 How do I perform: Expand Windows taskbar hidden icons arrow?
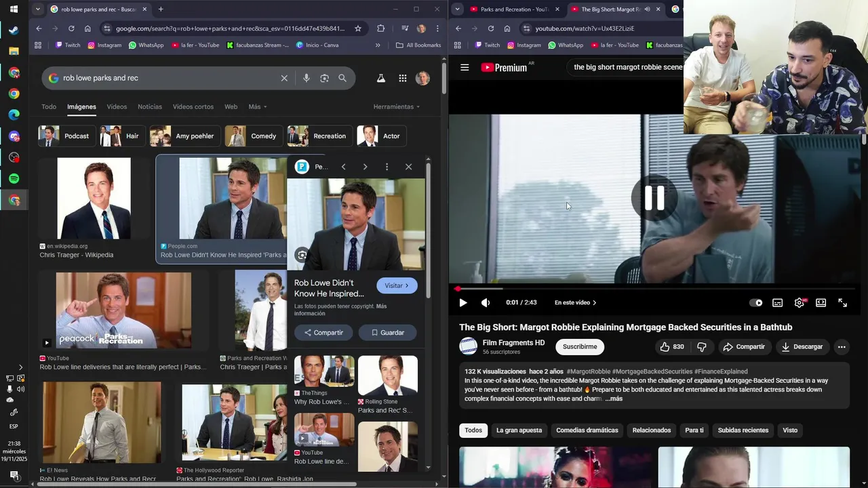coord(20,367)
